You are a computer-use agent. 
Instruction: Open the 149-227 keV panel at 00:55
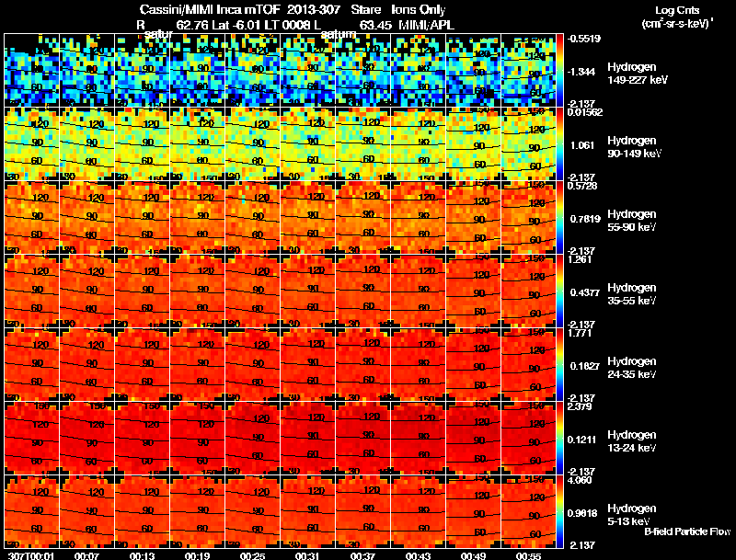528,71
